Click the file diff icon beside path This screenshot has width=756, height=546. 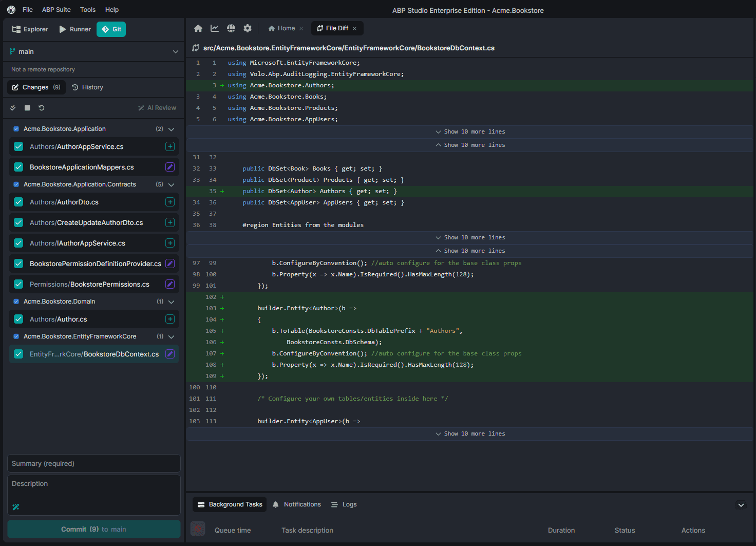point(196,48)
